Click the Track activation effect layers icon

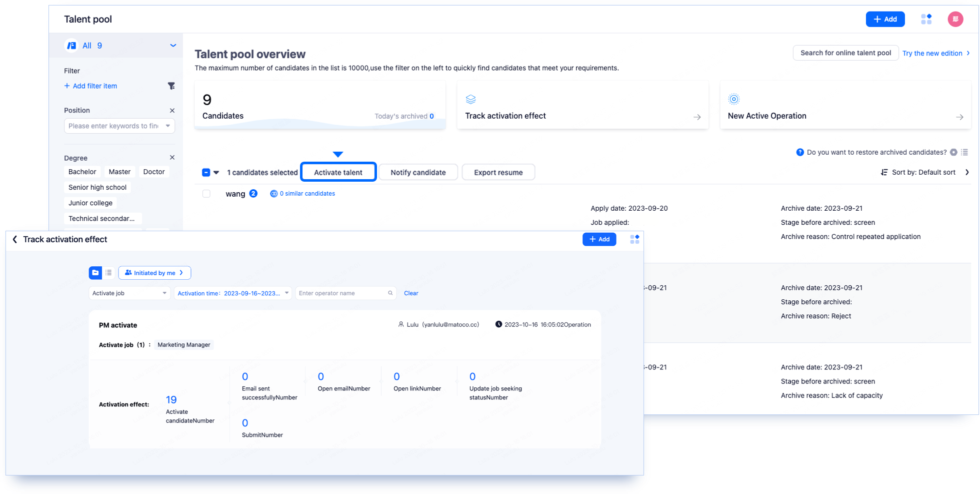[x=470, y=99]
